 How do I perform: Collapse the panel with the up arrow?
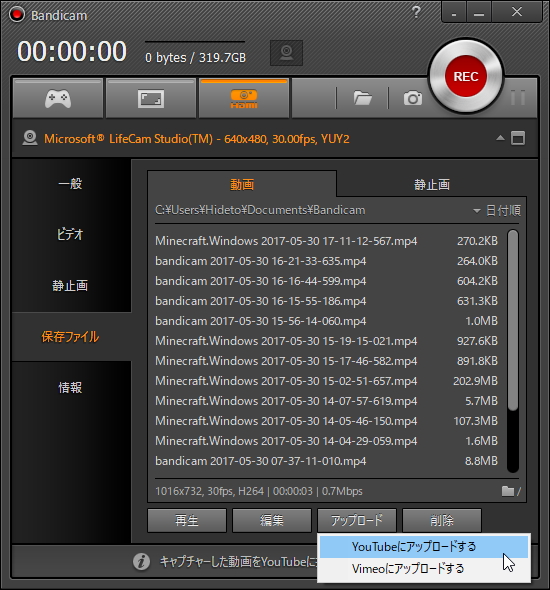tap(500, 138)
